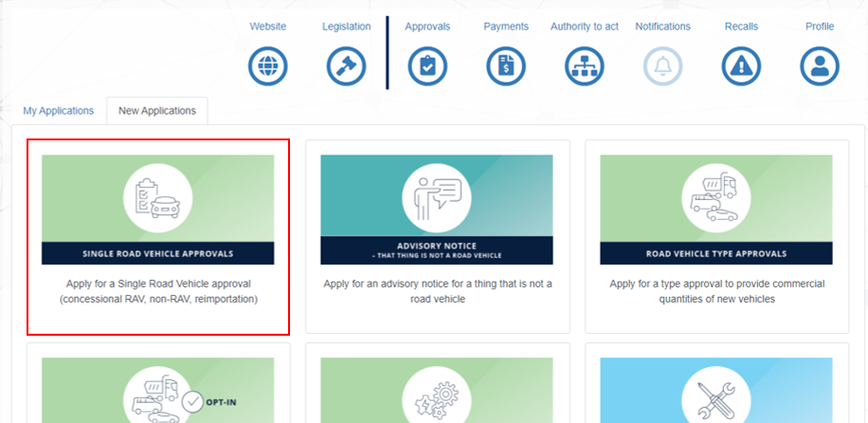
Task: Click the Notifications text label
Action: point(662,27)
